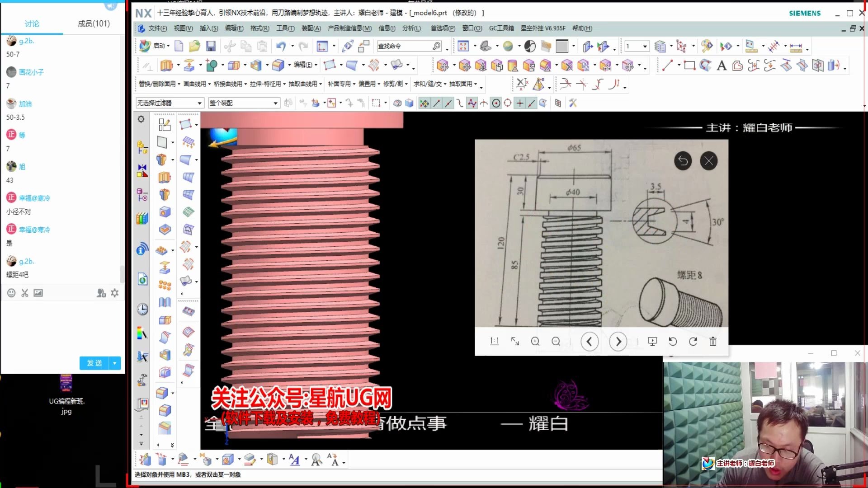
Task: Click the 查找命令 search field
Action: point(405,46)
